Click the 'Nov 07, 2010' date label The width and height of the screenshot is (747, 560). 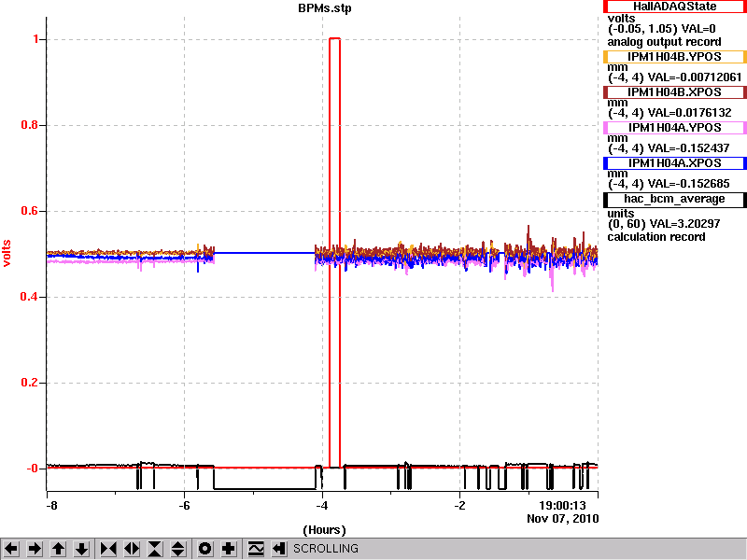click(563, 519)
